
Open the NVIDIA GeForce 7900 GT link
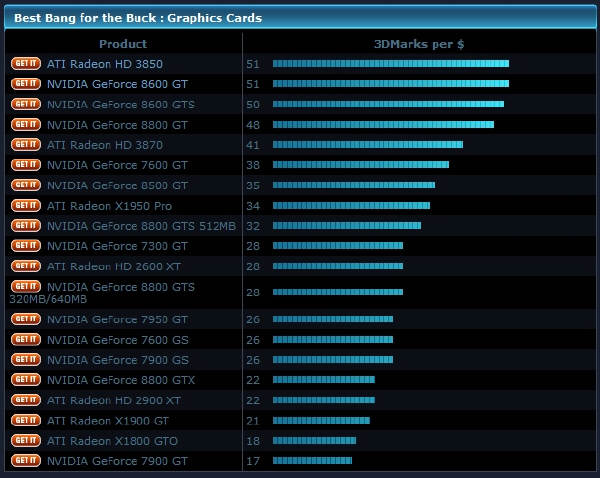coord(117,461)
